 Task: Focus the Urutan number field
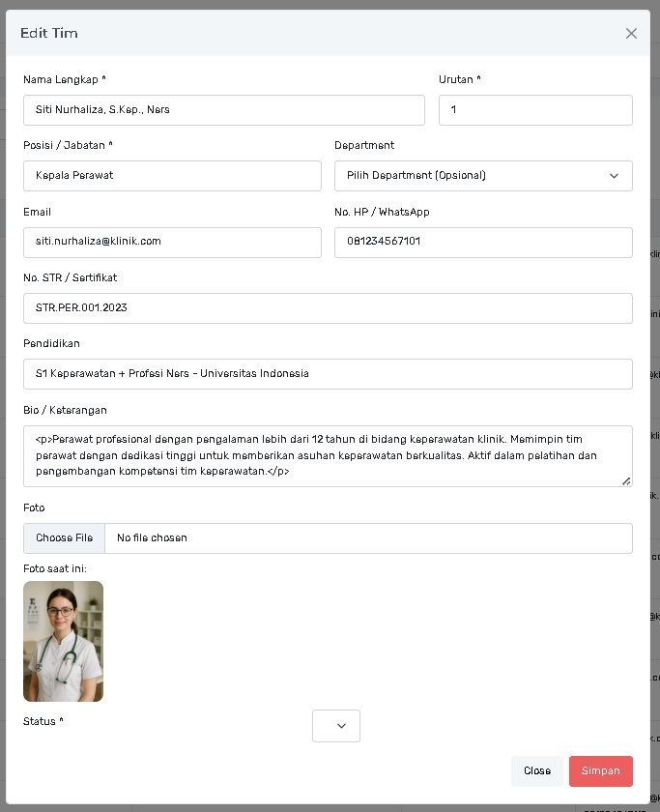[534, 110]
